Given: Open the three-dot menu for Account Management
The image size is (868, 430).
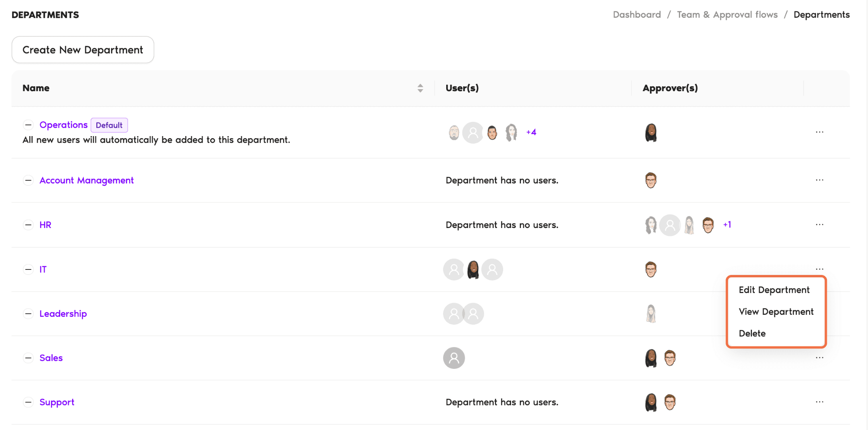Looking at the screenshot, I should pos(819,180).
